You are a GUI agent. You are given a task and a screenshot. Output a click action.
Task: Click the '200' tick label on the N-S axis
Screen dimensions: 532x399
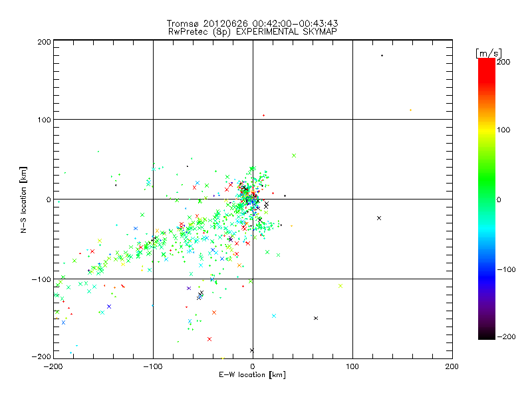point(44,42)
